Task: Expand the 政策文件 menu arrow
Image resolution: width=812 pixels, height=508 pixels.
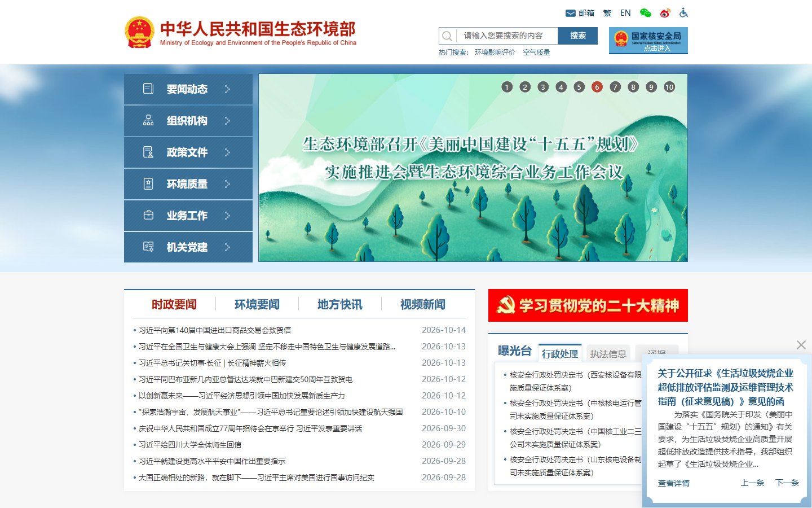Action: click(227, 152)
